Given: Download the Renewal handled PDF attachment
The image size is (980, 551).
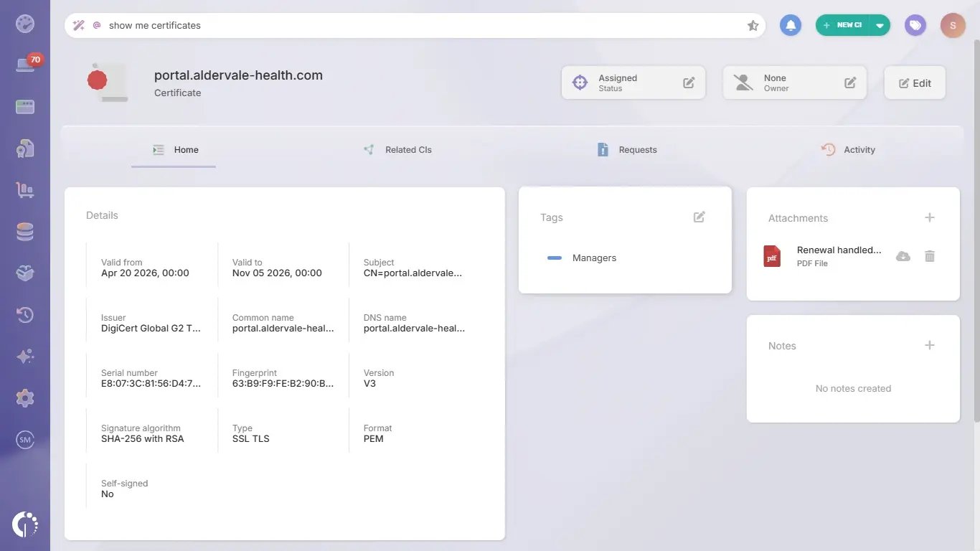Looking at the screenshot, I should point(903,256).
